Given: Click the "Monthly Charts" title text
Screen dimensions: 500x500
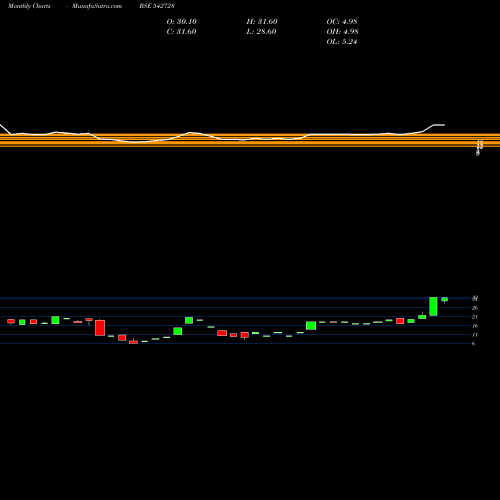Looking at the screenshot, I should click(29, 6).
